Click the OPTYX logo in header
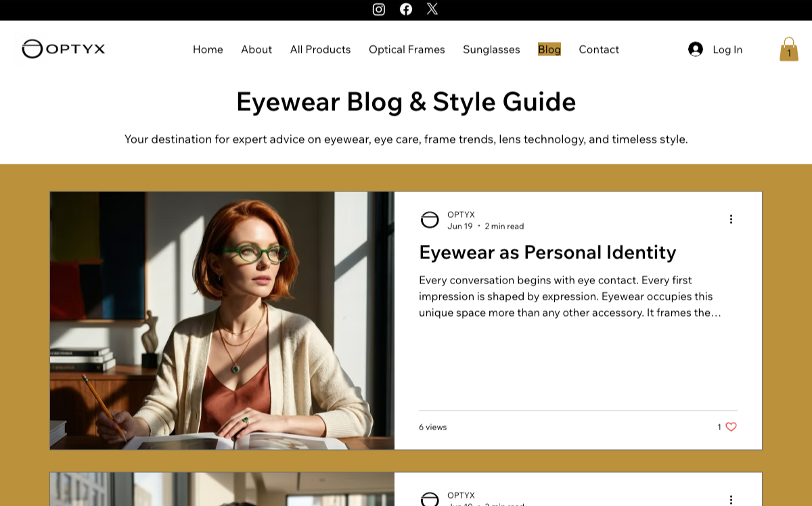 click(x=64, y=49)
